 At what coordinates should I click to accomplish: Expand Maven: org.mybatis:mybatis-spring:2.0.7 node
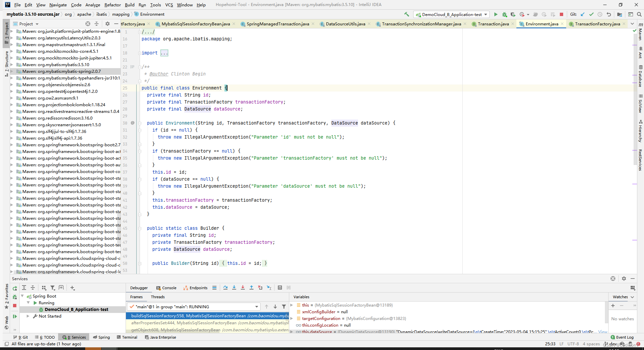click(x=12, y=71)
